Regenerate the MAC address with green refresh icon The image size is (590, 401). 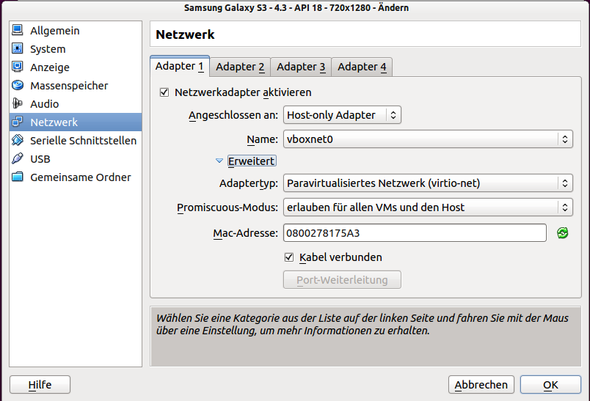point(563,233)
